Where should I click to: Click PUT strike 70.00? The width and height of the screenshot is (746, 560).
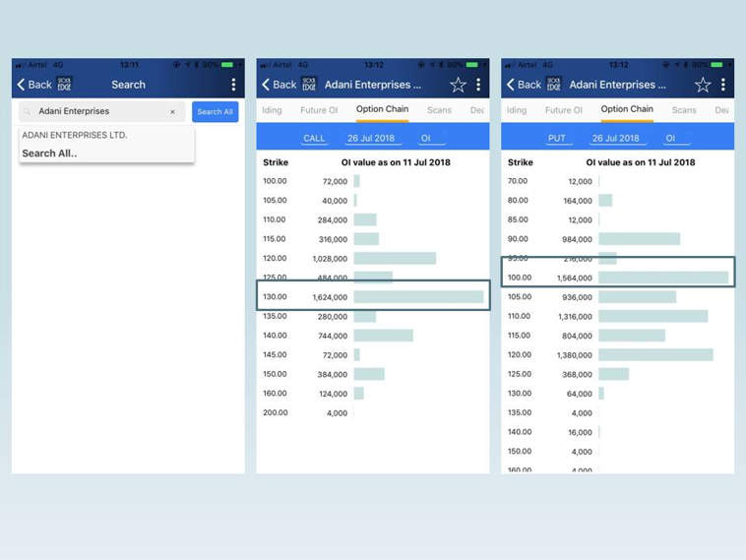(518, 181)
